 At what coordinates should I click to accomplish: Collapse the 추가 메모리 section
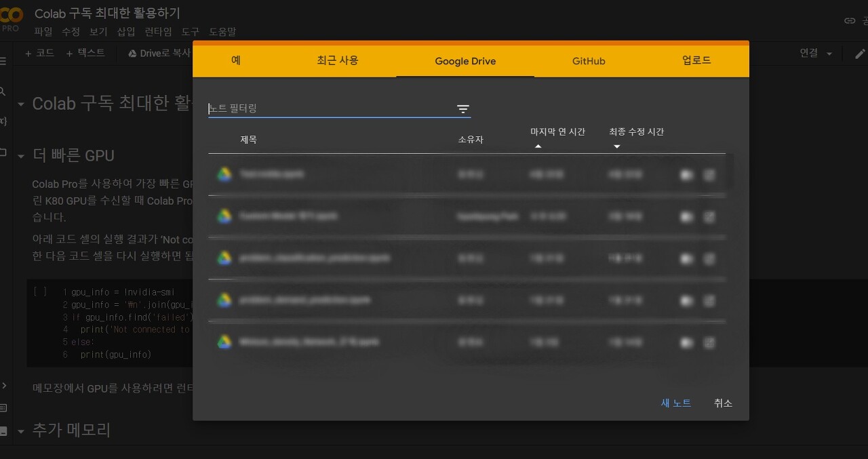21,431
